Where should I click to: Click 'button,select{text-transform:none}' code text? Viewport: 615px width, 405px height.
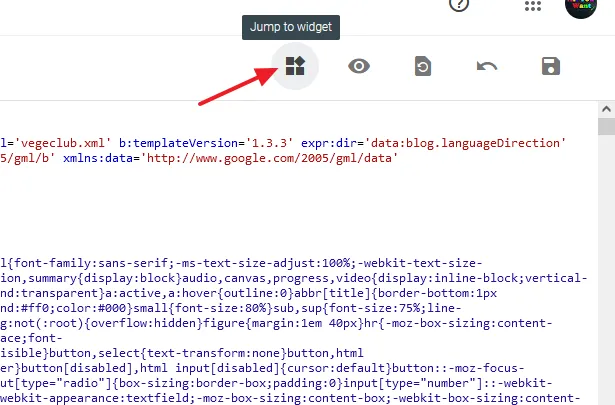[168, 353]
